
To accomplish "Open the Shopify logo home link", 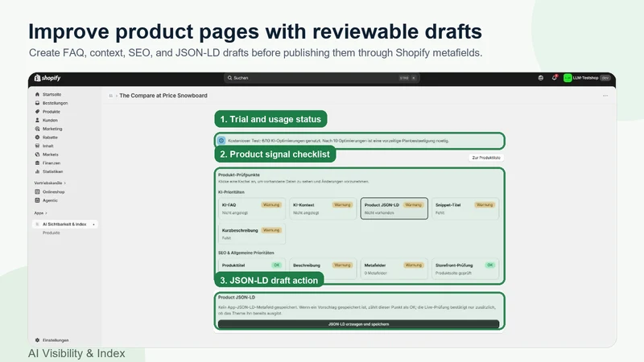I will [47, 78].
